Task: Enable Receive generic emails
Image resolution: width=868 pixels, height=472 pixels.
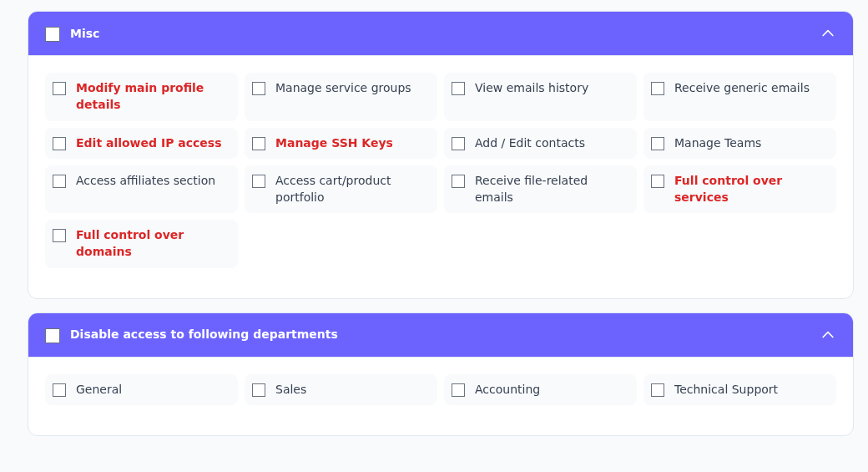Action: click(x=658, y=89)
